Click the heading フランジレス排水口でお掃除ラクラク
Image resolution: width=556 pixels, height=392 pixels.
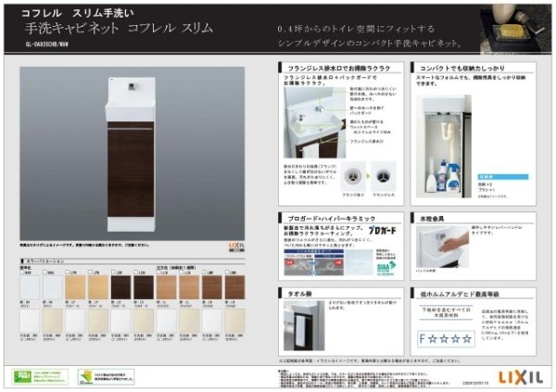(x=339, y=68)
